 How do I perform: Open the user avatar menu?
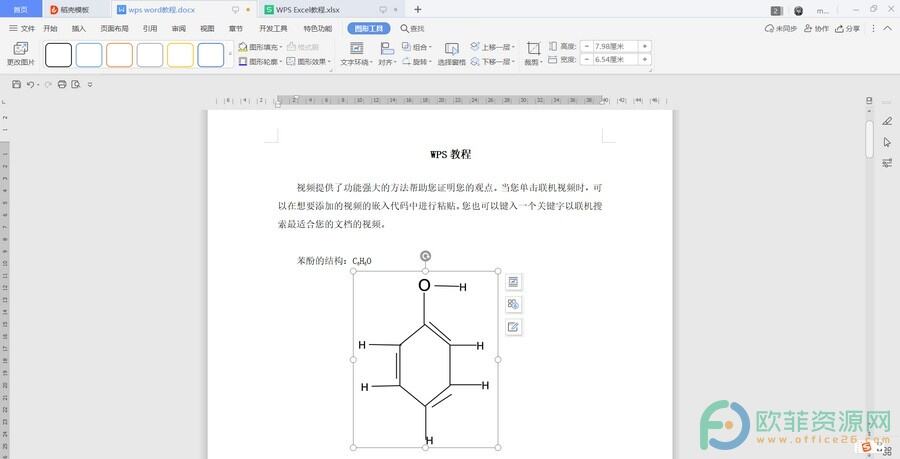coord(798,10)
